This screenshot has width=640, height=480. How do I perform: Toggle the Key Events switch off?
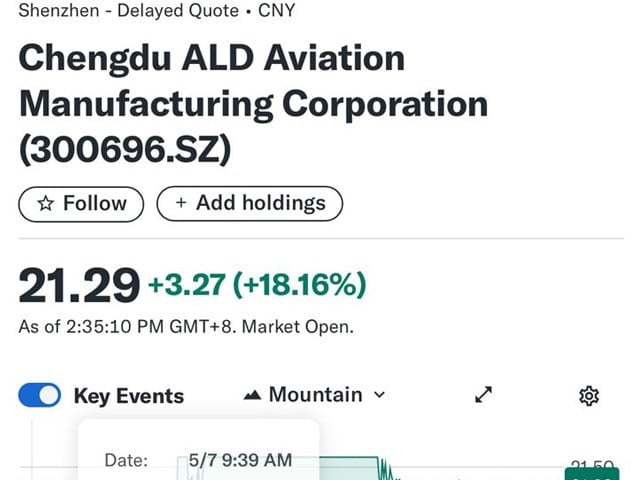40,396
